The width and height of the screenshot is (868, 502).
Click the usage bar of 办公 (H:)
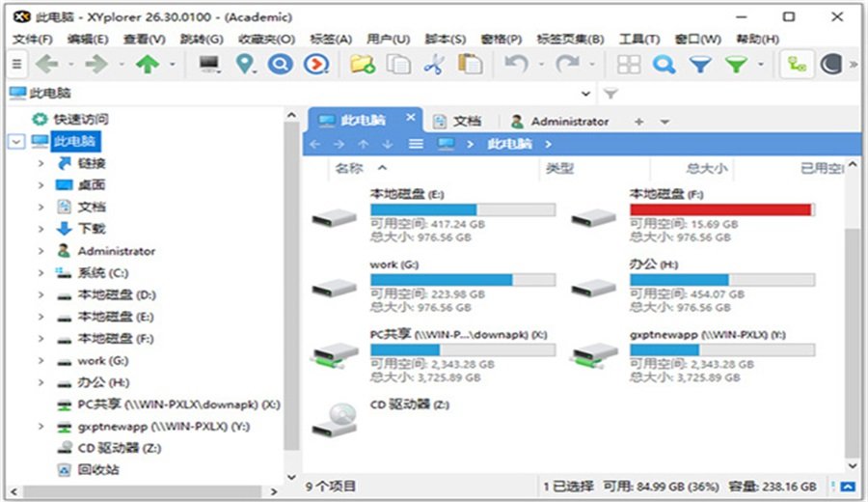tap(721, 280)
